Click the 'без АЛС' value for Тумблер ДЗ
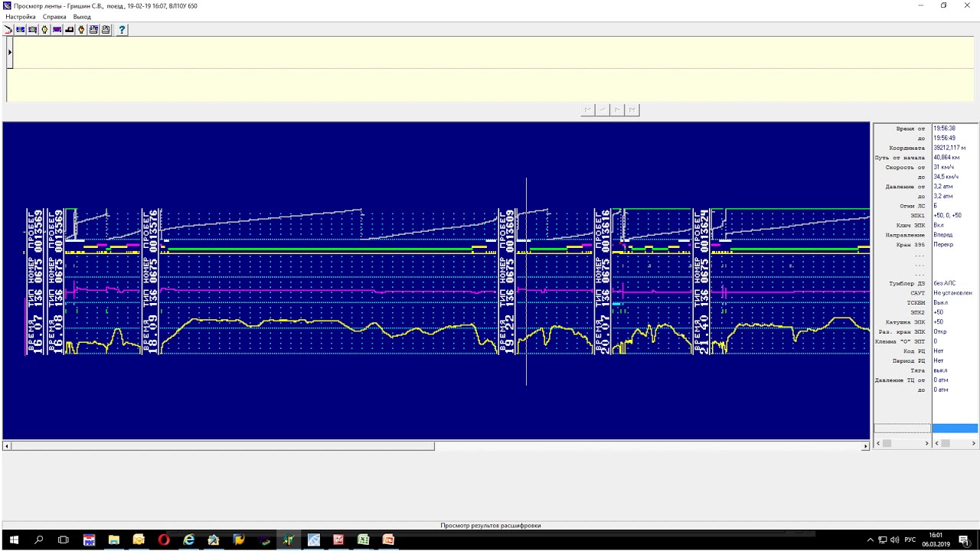 click(x=945, y=283)
